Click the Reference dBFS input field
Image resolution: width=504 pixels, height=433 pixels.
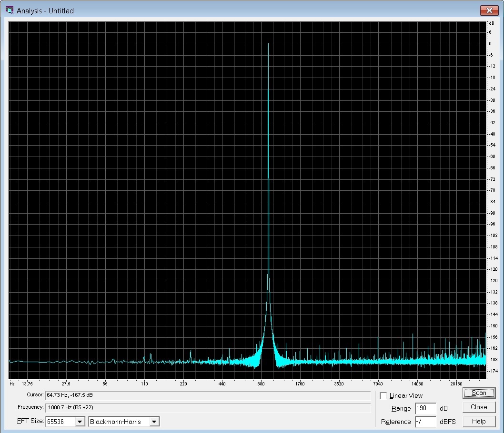pos(425,422)
